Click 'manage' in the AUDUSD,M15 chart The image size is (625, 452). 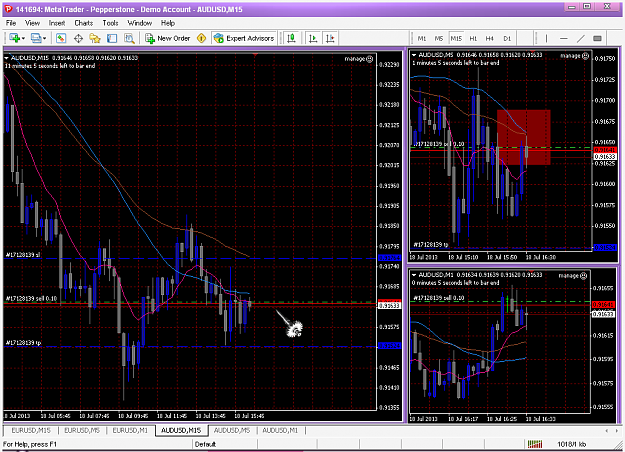point(355,59)
